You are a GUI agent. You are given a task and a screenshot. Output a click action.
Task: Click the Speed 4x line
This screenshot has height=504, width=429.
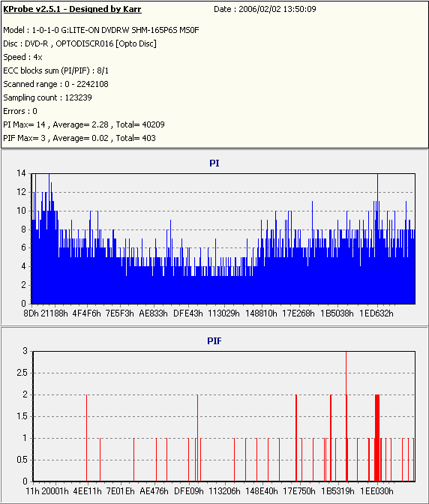coord(22,57)
